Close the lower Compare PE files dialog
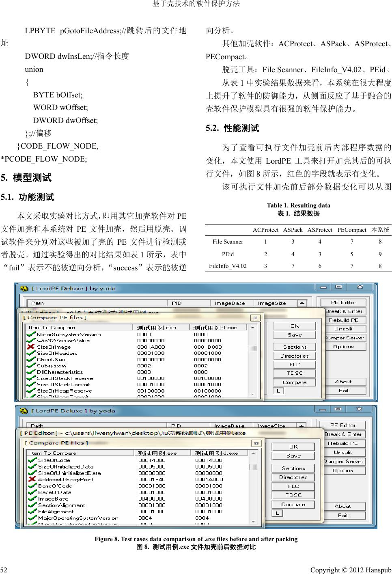Image resolution: width=392 pixels, height=574 pixels. [256, 443]
